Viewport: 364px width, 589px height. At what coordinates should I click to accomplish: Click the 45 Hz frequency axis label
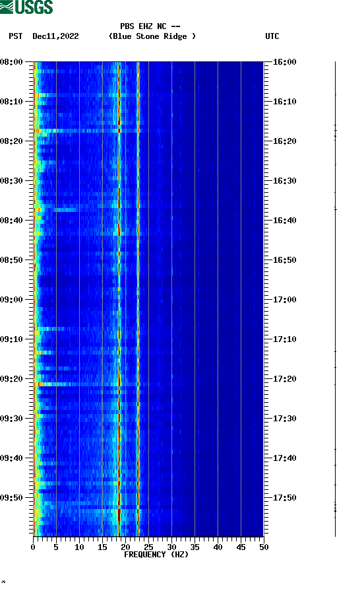tap(241, 547)
